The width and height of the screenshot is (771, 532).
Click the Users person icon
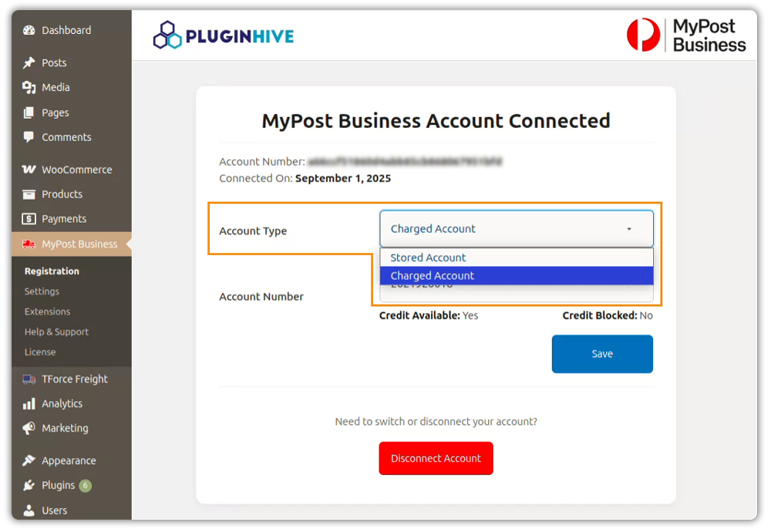[x=29, y=510]
